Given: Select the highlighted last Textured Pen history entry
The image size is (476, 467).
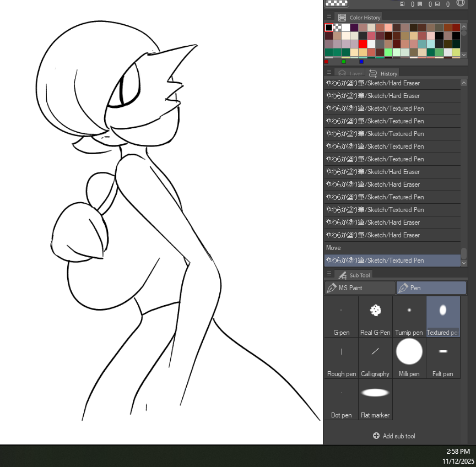Looking at the screenshot, I should click(392, 260).
